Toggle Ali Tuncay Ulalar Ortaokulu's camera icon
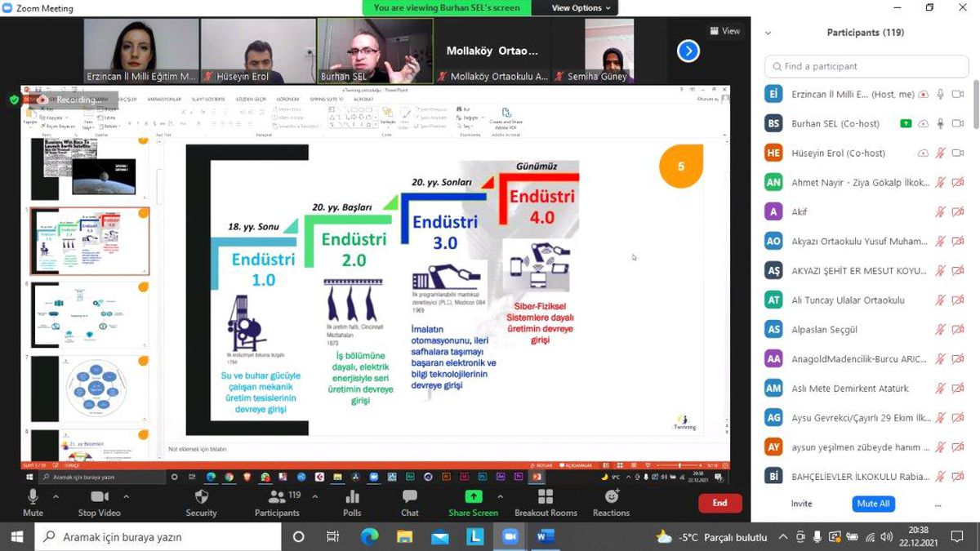This screenshot has height=551, width=980. 958,300
